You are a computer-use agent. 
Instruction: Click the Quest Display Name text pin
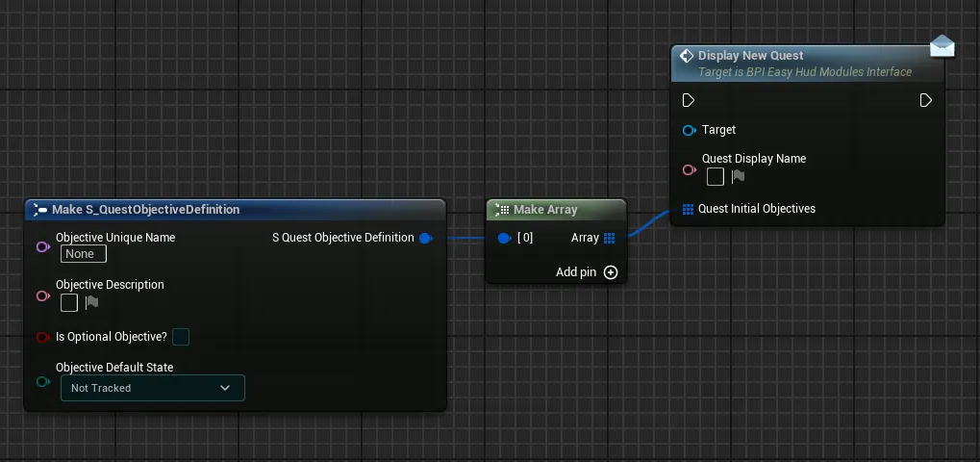[690, 169]
